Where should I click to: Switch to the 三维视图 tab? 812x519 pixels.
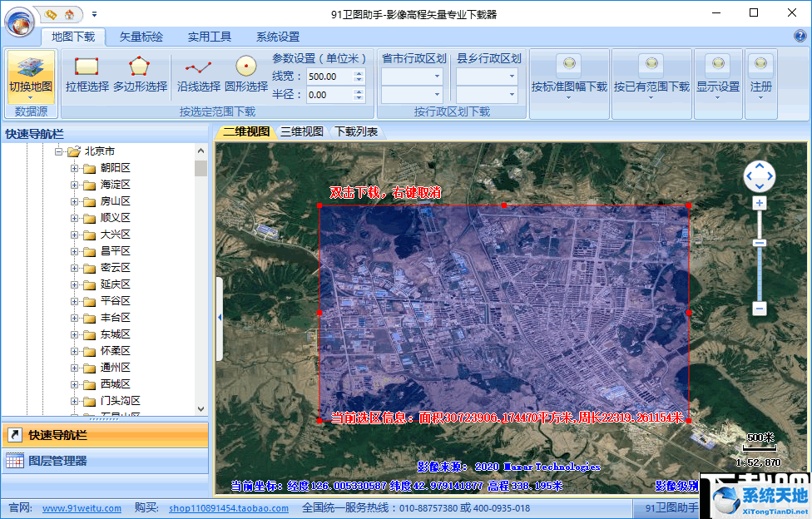302,132
